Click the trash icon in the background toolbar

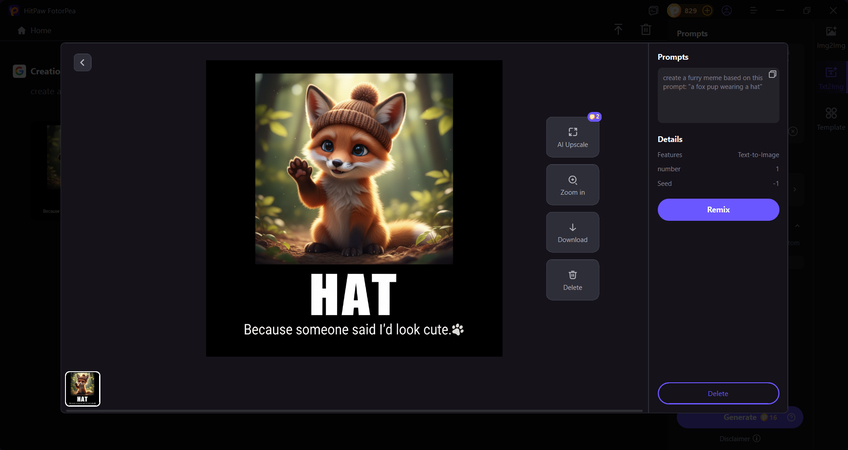tap(646, 30)
